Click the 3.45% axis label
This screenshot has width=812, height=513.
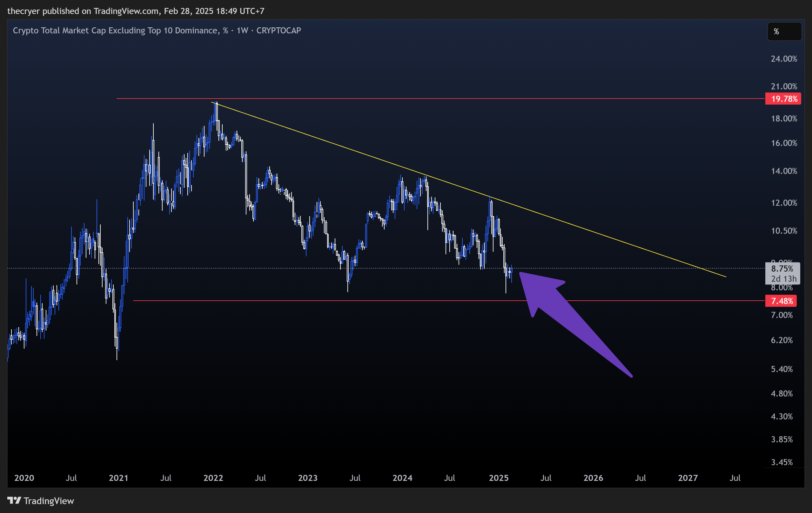click(x=782, y=462)
